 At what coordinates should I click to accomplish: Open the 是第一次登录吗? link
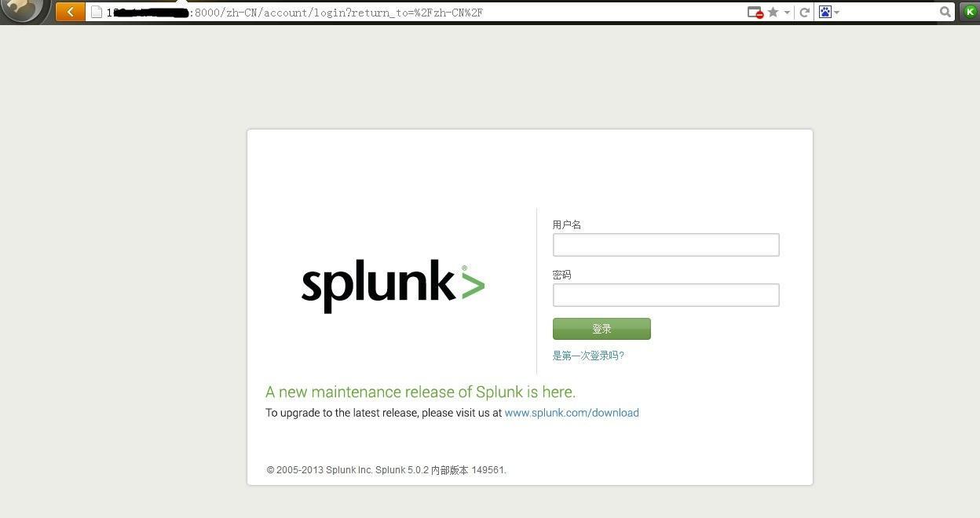point(588,356)
